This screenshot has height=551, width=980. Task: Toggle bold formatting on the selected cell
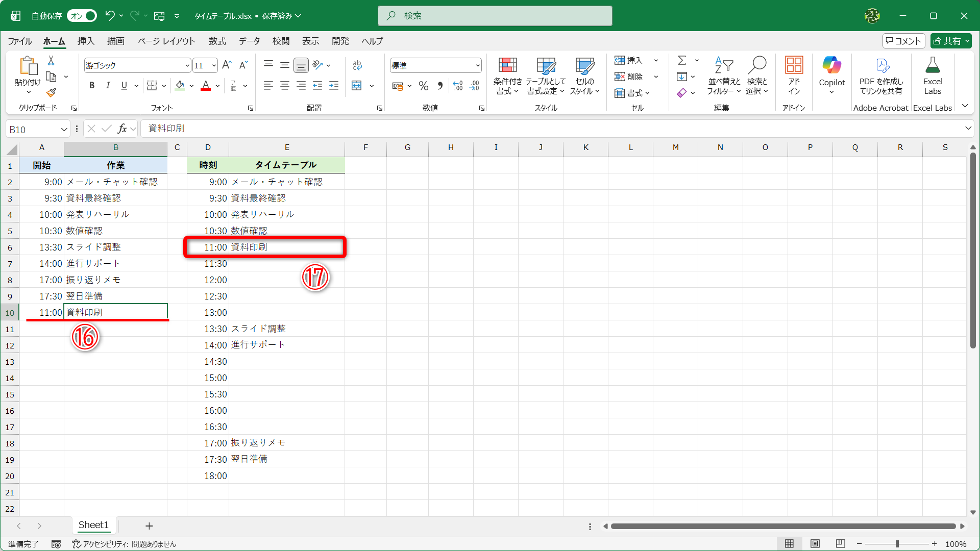pyautogui.click(x=92, y=85)
